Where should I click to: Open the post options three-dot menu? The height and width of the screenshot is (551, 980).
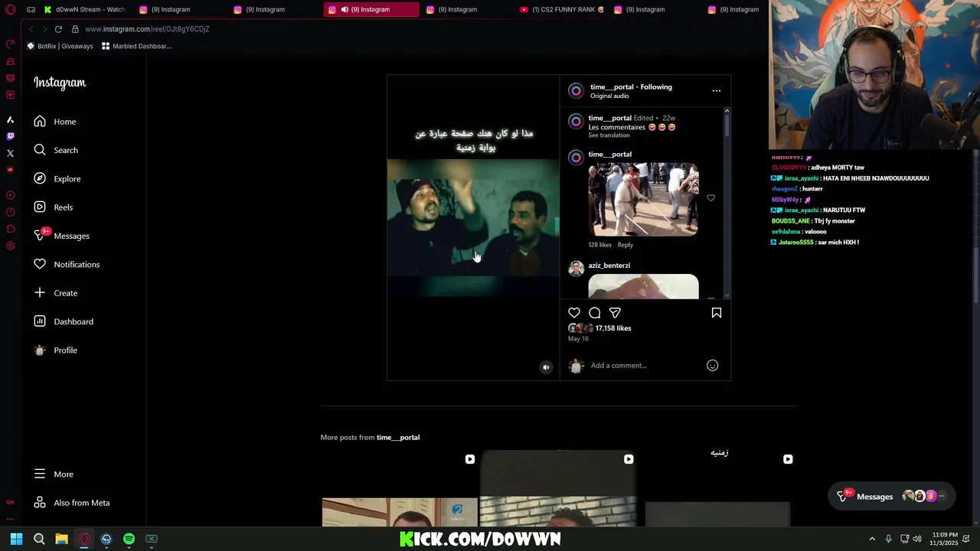[x=717, y=91]
